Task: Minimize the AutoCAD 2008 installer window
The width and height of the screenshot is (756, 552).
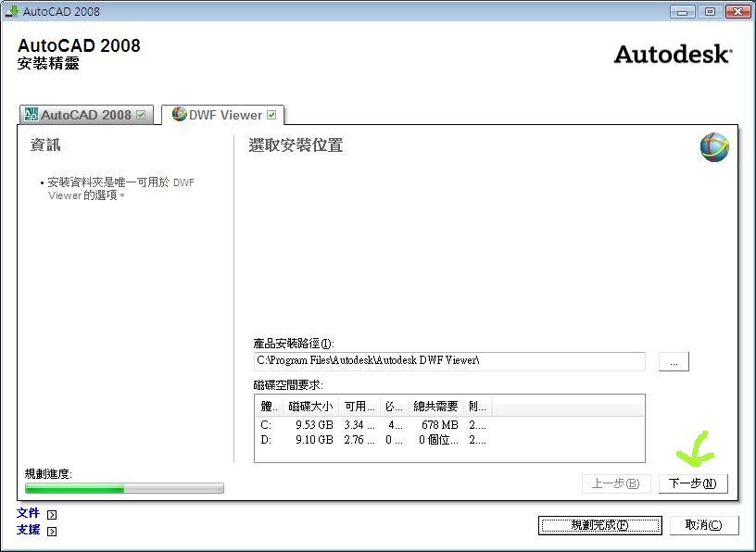Action: click(x=682, y=11)
